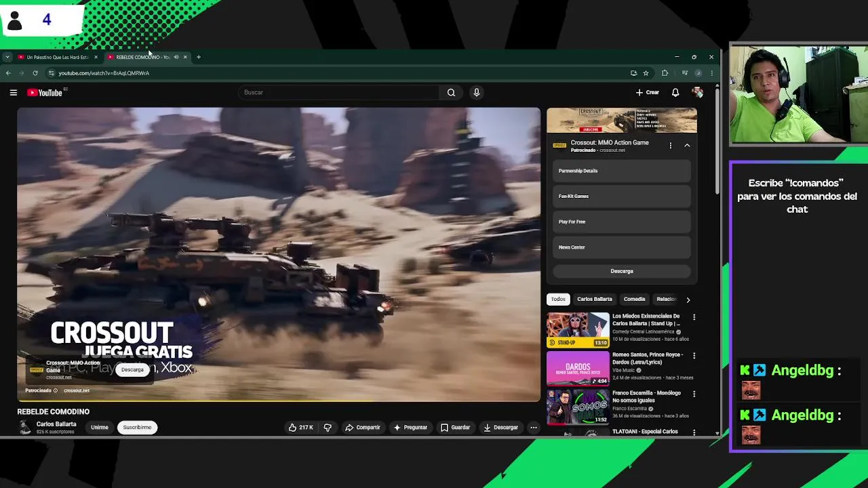Open options for Los Miedos Existenciales video
The image size is (868, 488).
[694, 317]
